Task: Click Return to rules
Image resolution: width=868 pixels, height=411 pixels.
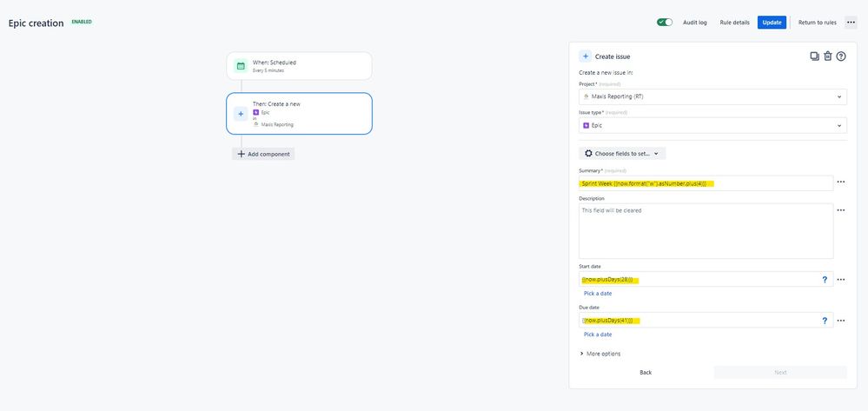Action: pos(817,23)
